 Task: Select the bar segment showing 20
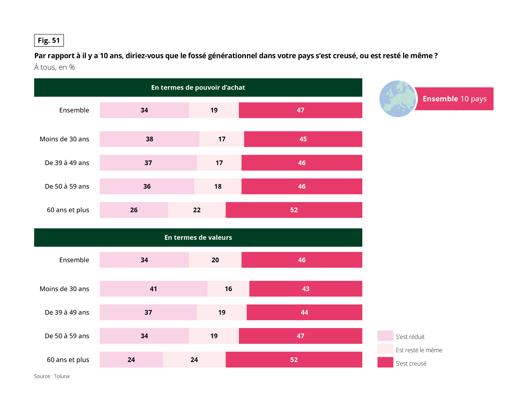tap(215, 260)
